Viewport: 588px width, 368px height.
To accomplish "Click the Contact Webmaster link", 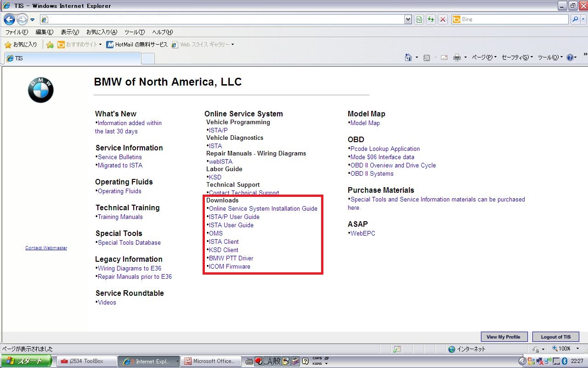I will tap(46, 248).
